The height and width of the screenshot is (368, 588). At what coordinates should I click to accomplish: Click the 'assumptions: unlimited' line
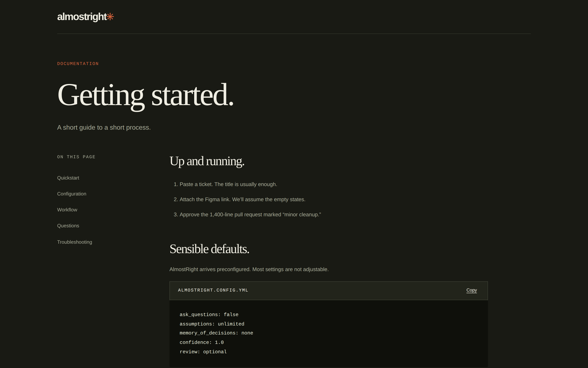212,324
